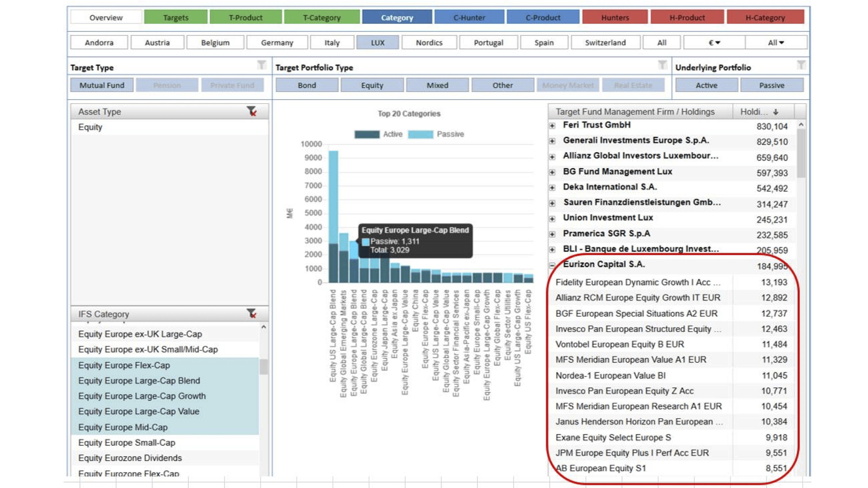Viewport: 868px width, 488px height.
Task: Click the Target Portfolio Type funnel icon
Action: [x=662, y=65]
